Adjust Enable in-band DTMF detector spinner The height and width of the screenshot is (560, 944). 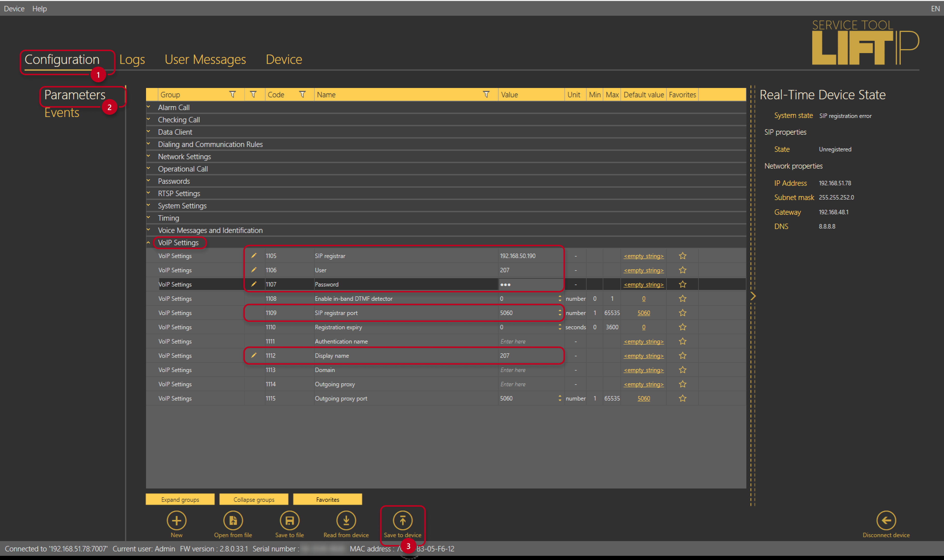tap(560, 299)
